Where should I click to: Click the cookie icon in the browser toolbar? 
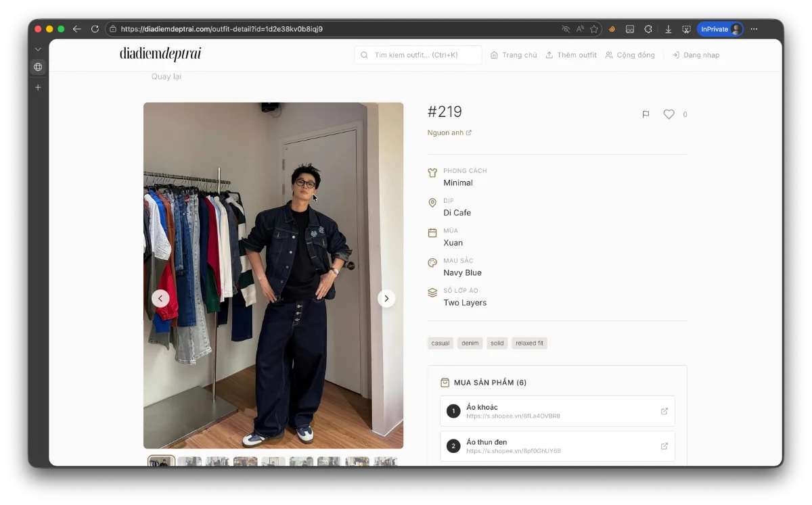tap(612, 28)
